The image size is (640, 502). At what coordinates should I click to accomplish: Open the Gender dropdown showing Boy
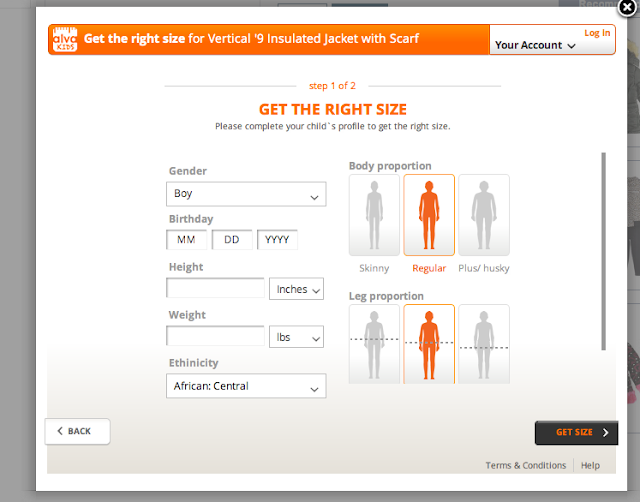[x=246, y=194]
